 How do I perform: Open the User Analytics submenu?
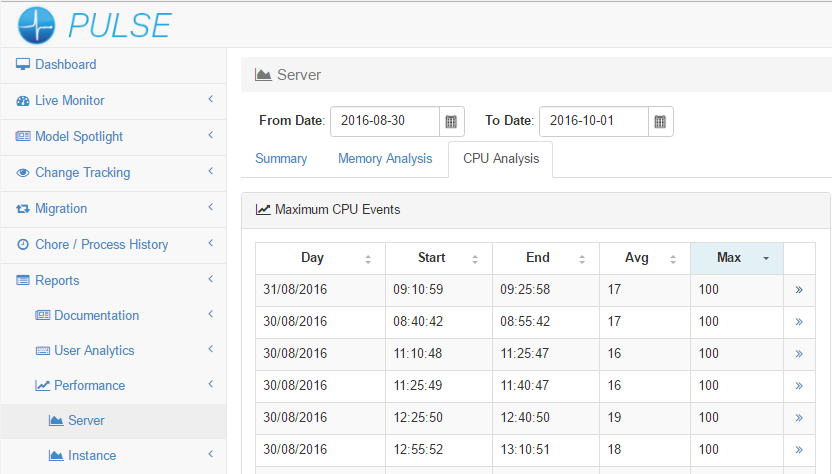point(94,351)
